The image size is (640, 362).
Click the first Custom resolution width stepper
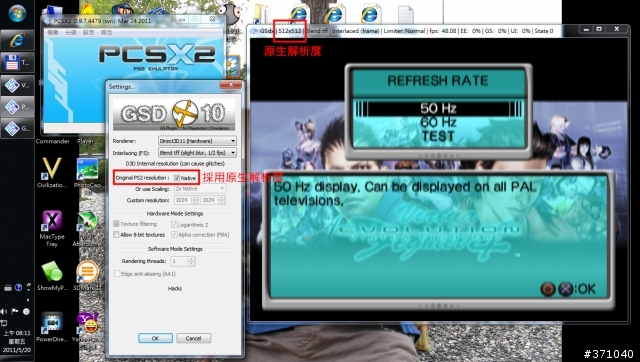[195, 200]
